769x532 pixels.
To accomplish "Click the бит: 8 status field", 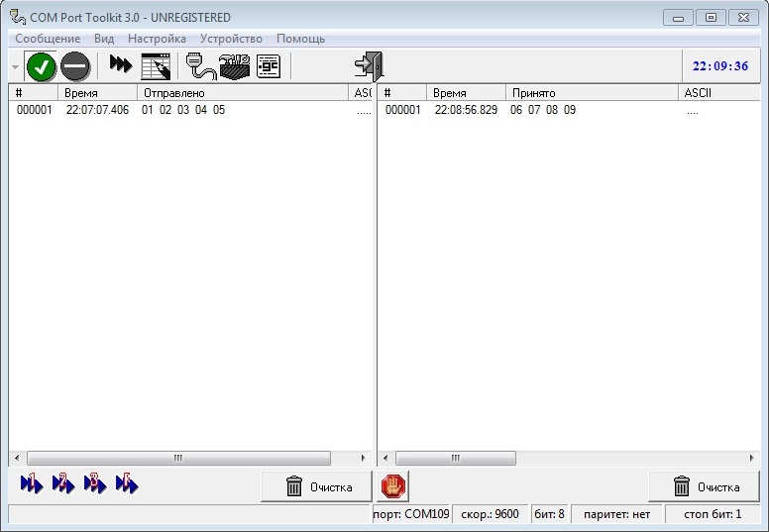I will (x=550, y=514).
